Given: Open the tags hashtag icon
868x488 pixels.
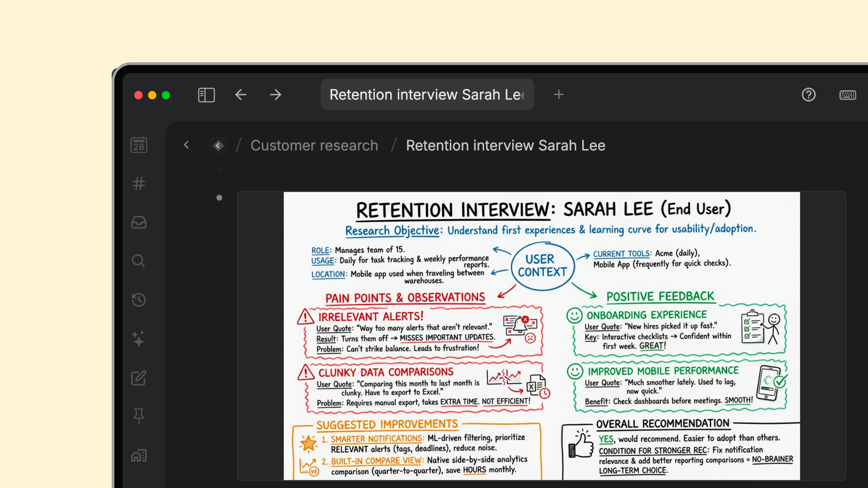Looking at the screenshot, I should [x=139, y=183].
